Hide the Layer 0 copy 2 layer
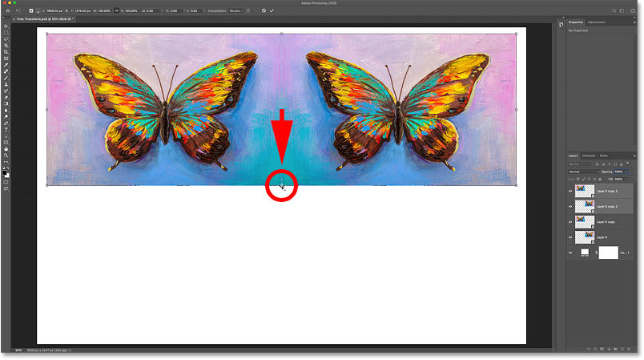The image size is (644, 360). (x=570, y=206)
